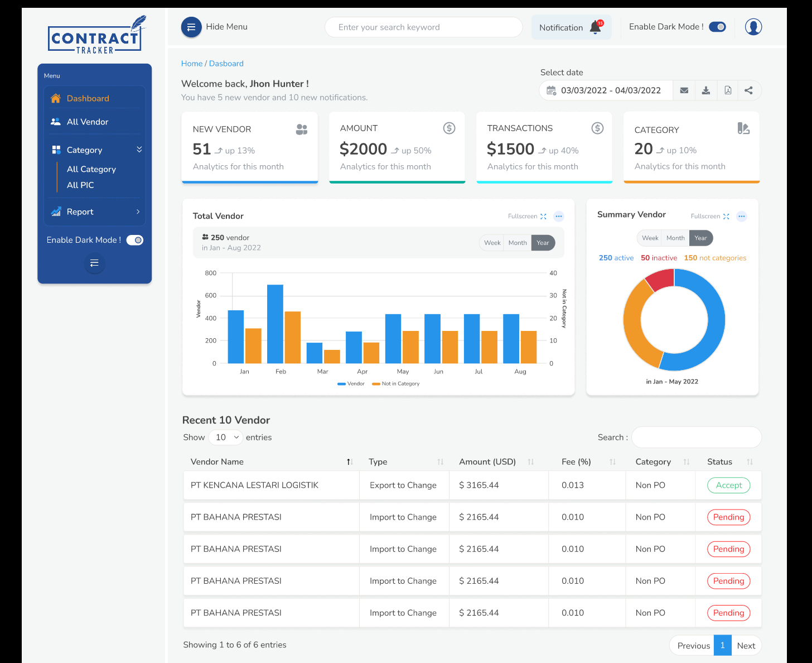This screenshot has height=663, width=812.
Task: Export as PDF file icon
Action: click(727, 90)
